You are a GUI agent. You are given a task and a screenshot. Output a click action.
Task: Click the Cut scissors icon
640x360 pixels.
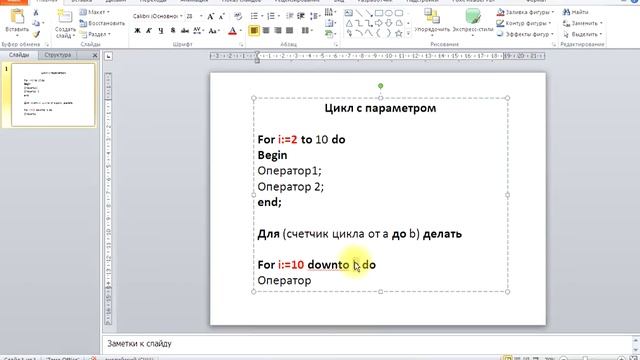tap(36, 13)
